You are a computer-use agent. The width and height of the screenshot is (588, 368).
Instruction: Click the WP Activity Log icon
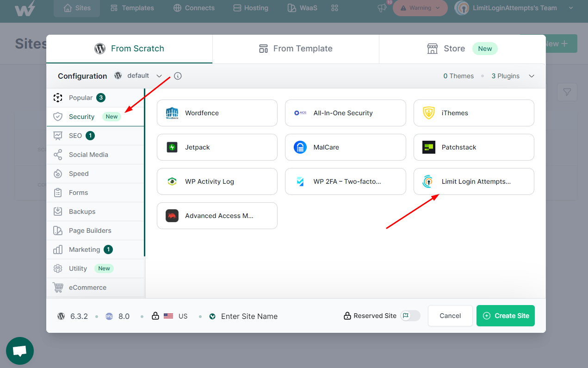pos(172,181)
